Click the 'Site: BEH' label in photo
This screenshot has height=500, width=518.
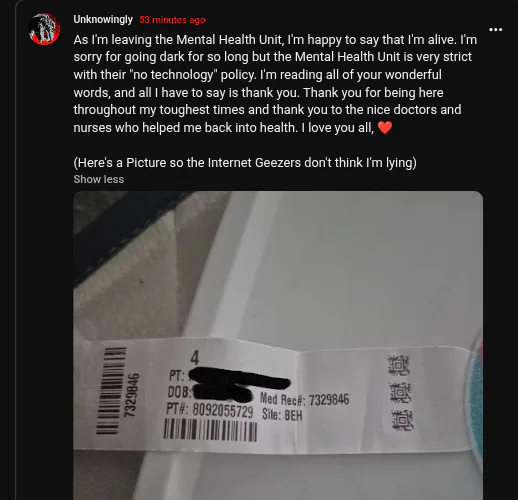282,415
